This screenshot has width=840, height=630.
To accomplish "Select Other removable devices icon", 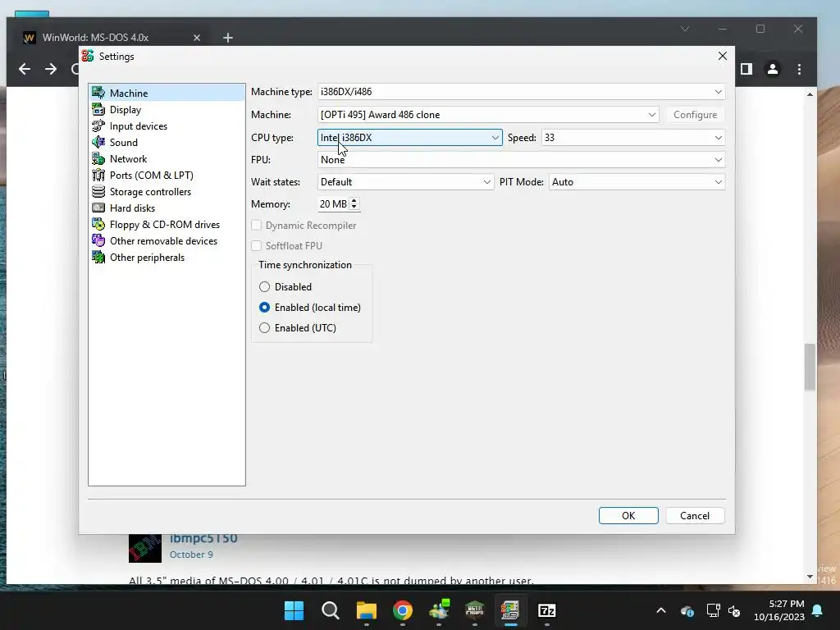I will 98,240.
